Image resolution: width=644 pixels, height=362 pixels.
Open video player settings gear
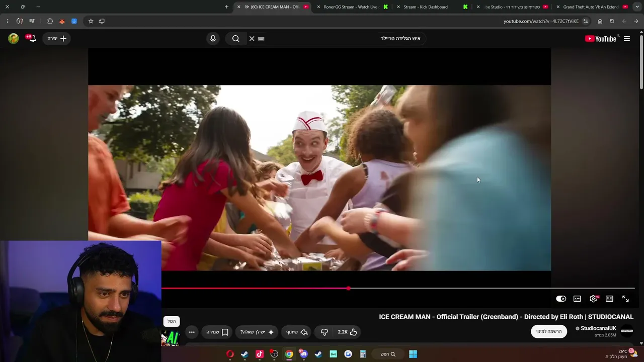pyautogui.click(x=593, y=299)
